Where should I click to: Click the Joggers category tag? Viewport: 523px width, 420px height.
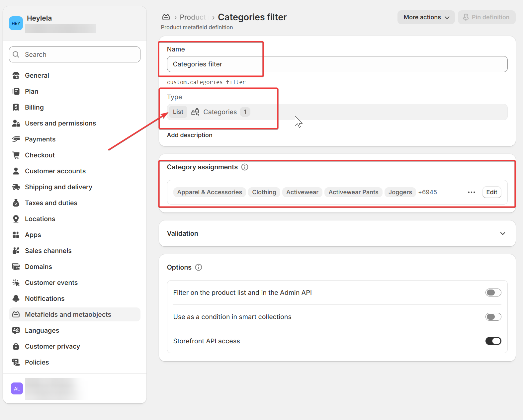click(400, 192)
